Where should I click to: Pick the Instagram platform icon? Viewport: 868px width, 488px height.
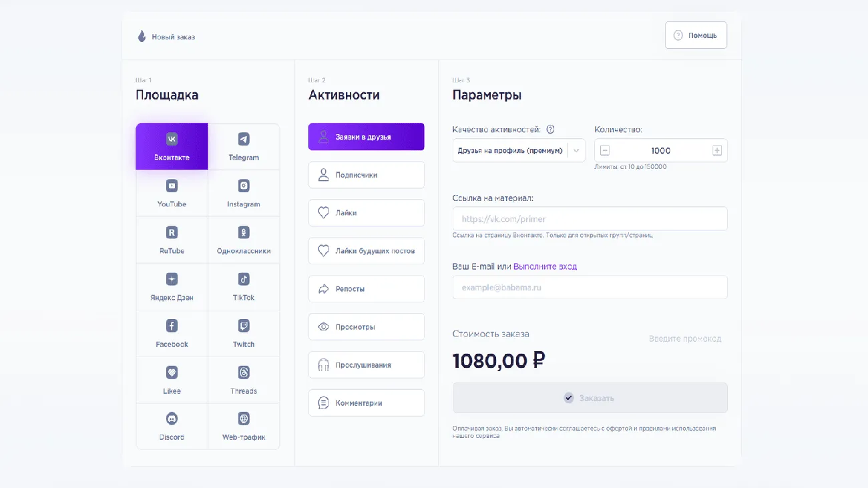coord(244,186)
